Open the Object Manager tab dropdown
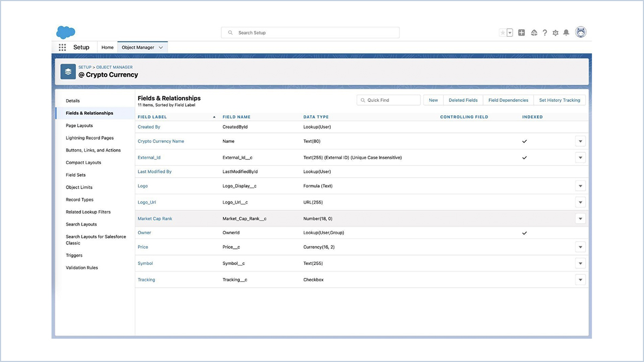Screen dimensions: 644x362 [x=160, y=47]
